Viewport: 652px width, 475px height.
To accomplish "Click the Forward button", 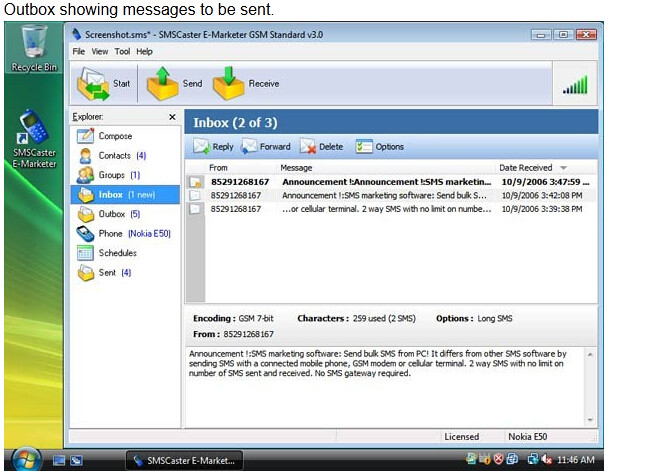I will pyautogui.click(x=265, y=147).
